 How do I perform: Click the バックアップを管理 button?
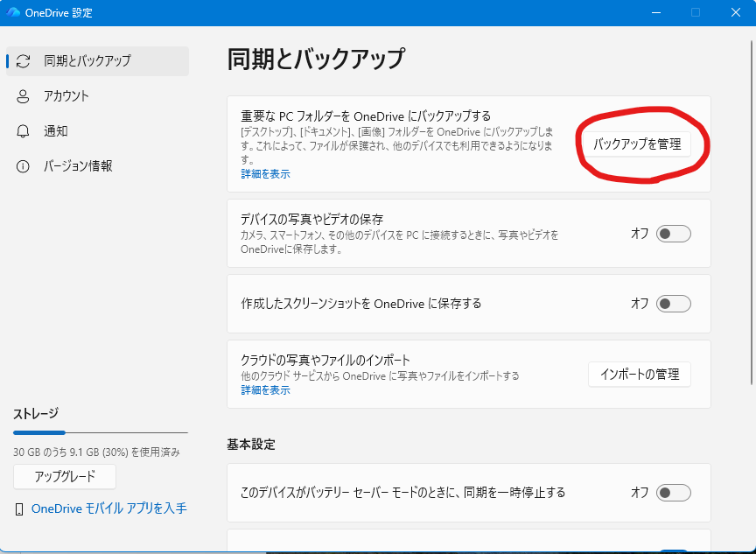point(637,144)
